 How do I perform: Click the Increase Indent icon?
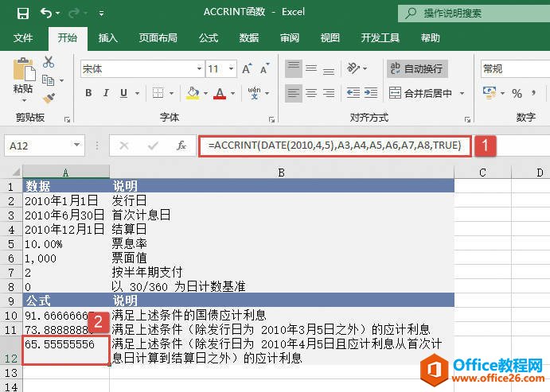[x=371, y=93]
